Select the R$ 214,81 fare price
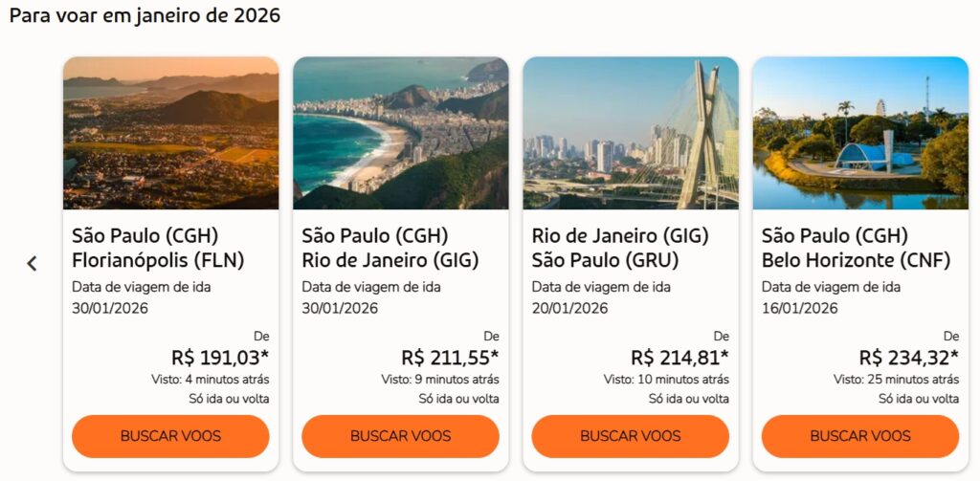Screen dimensions: 980x481 coord(679,358)
